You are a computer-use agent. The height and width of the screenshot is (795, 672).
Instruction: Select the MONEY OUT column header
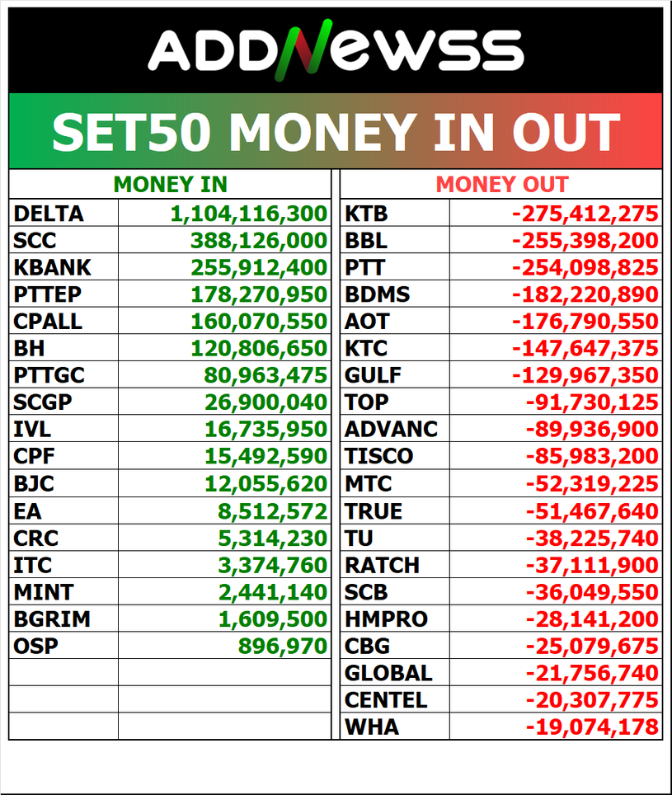tap(501, 185)
